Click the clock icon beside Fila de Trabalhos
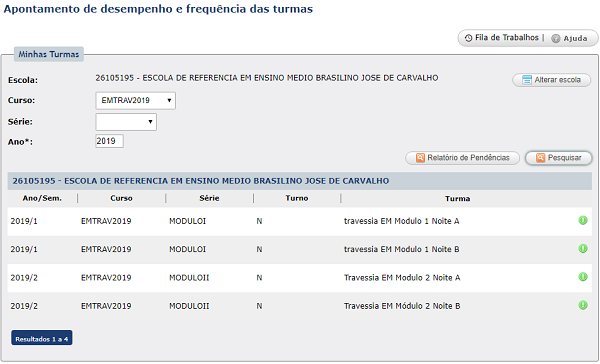Image resolution: width=600 pixels, height=364 pixels. click(468, 38)
